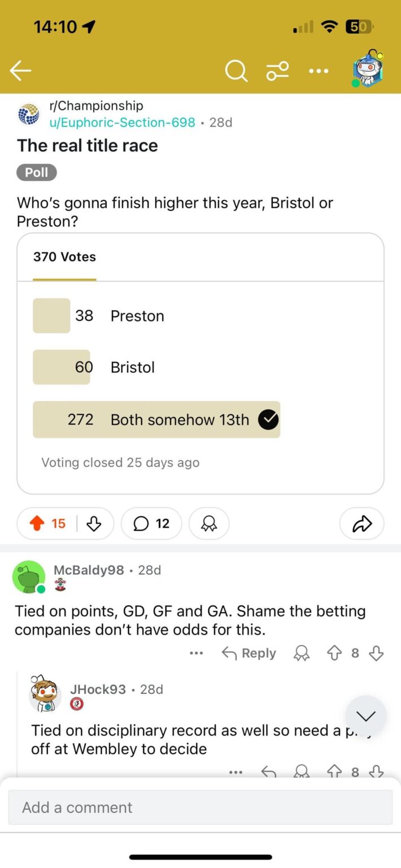Visit u/Euphoric-Section-698's profile
Image resolution: width=401 pixels, height=868 pixels.
click(x=122, y=122)
